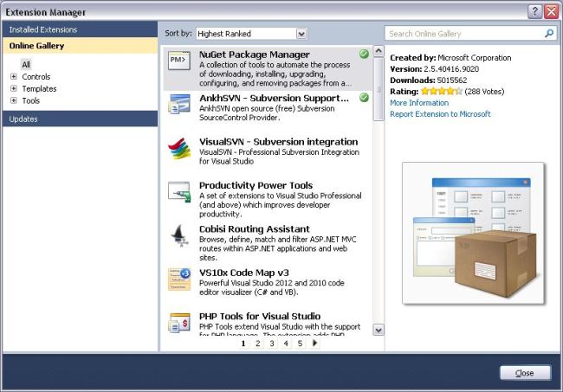The height and width of the screenshot is (392, 563).
Task: Select PHP Tools for Visual Studio title
Action: 260,317
